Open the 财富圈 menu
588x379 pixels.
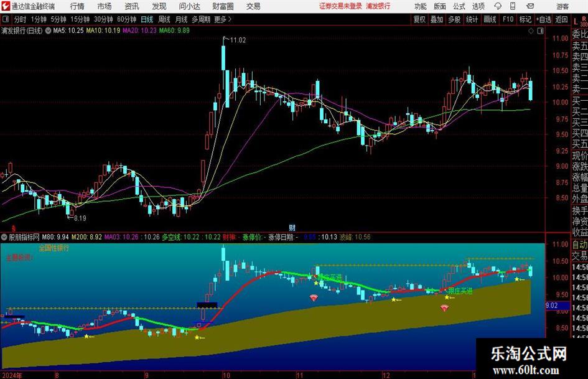coord(223,6)
